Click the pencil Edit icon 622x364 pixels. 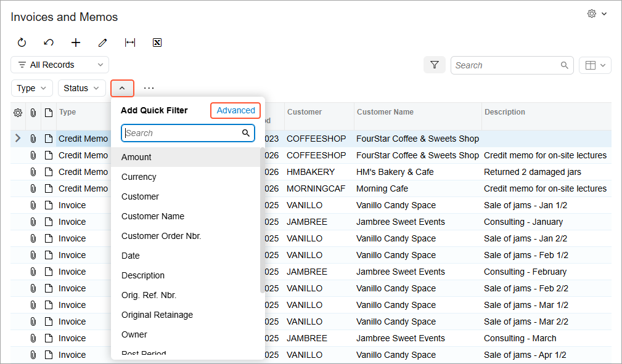point(103,42)
